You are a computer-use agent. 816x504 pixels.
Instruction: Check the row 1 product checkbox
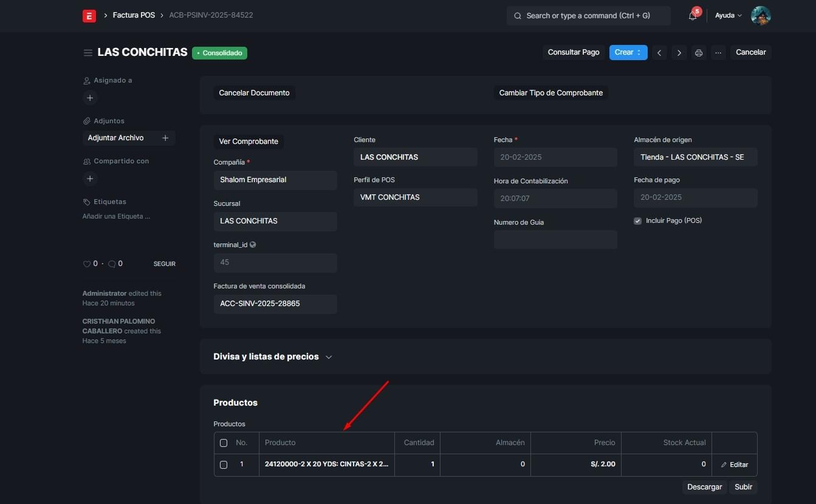224,465
